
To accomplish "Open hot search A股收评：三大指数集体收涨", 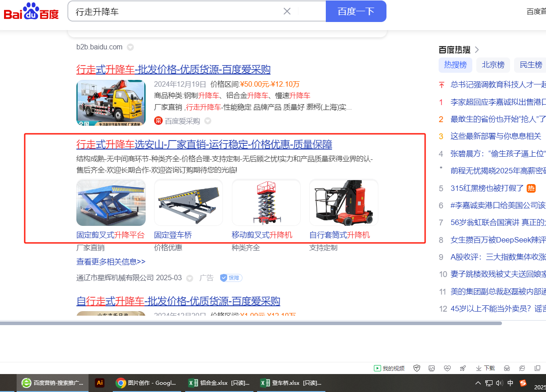I will pyautogui.click(x=498, y=257).
